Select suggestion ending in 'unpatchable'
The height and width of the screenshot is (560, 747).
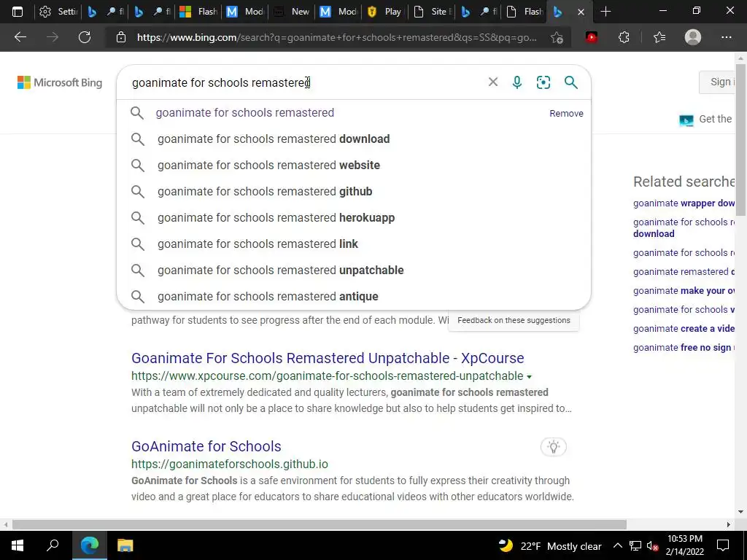click(x=354, y=270)
